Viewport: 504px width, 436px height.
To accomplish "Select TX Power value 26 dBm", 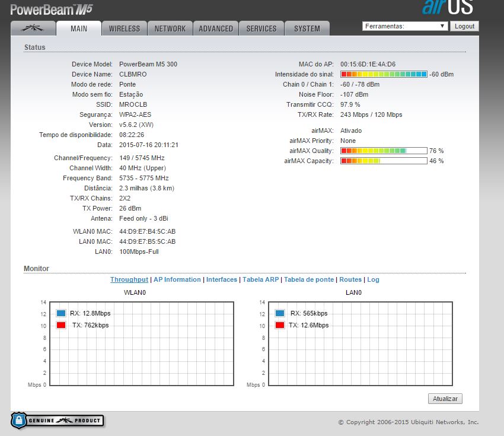I will 130,208.
